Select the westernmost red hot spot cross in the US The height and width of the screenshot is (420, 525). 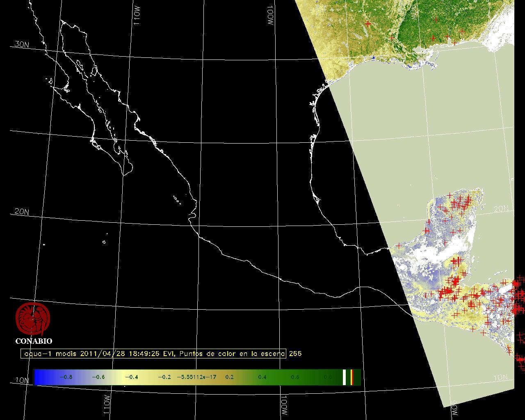coord(368,24)
